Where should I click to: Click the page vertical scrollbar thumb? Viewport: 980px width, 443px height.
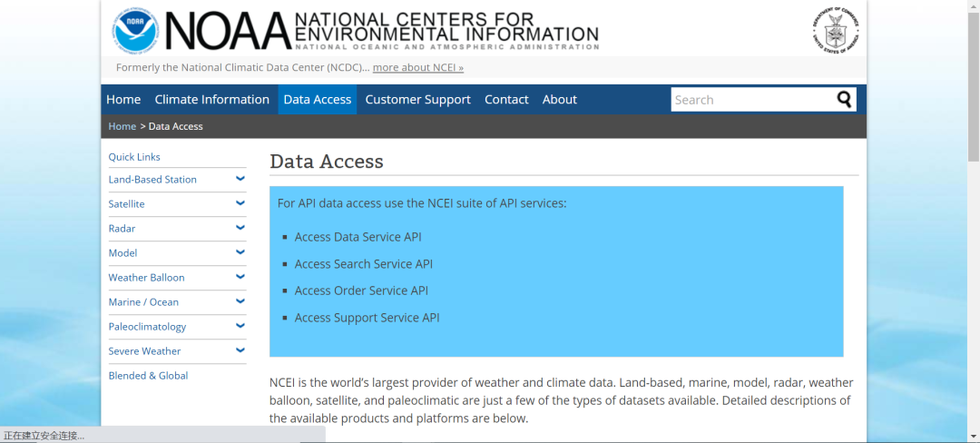[x=974, y=82]
